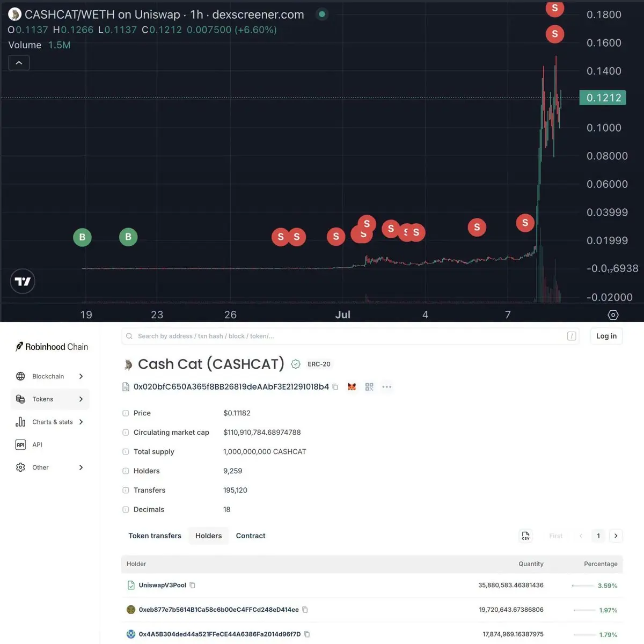
Task: Show QR code for contract address
Action: 369,387
